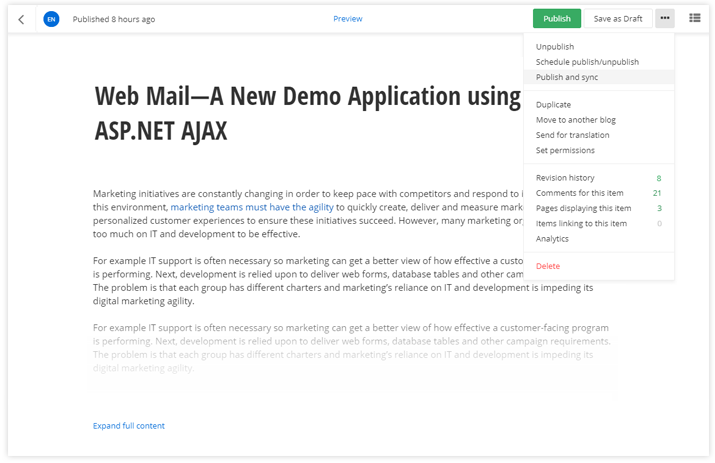Click the EN language badge

click(x=51, y=19)
